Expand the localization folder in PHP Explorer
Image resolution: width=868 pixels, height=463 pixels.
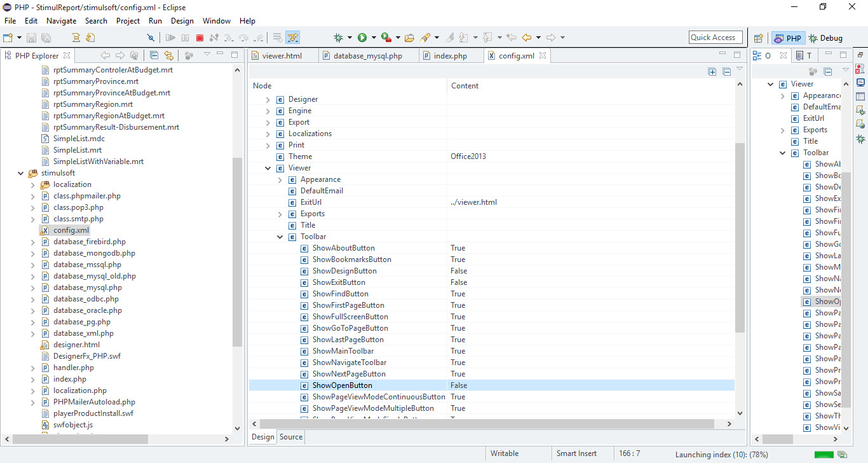click(x=32, y=184)
